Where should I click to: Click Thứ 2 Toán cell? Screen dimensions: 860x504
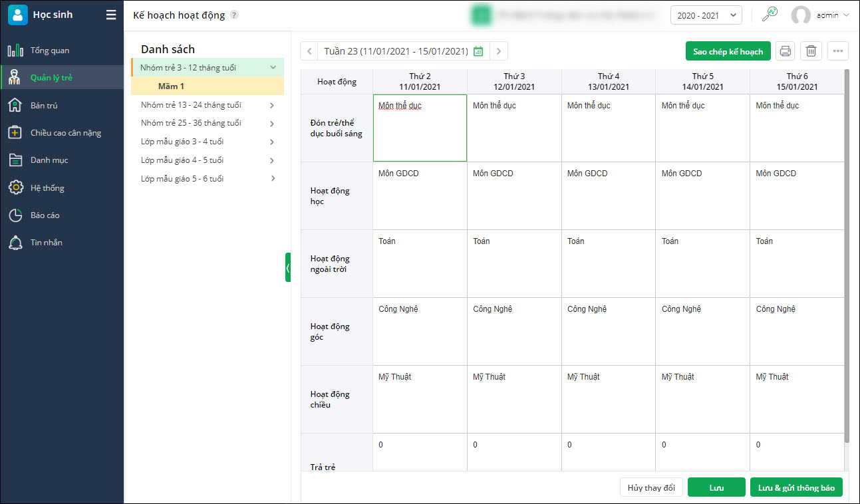[420, 264]
